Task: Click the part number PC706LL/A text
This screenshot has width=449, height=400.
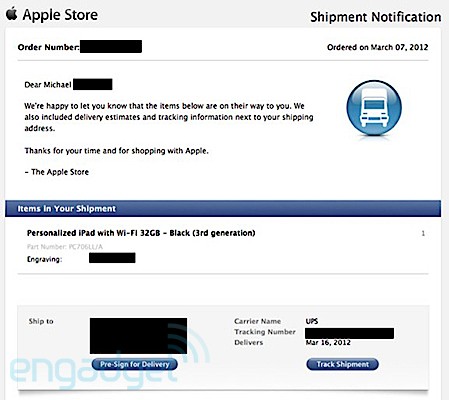Action: [x=65, y=247]
